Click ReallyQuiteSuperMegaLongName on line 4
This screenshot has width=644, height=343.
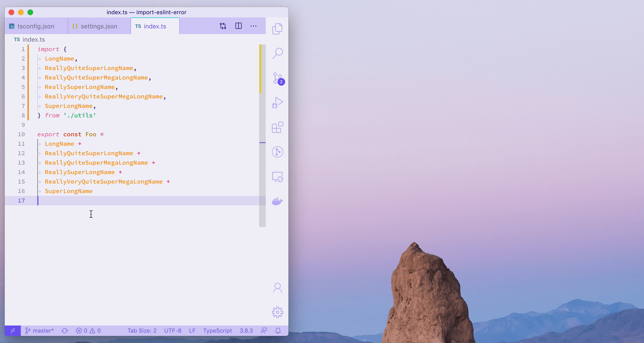96,78
